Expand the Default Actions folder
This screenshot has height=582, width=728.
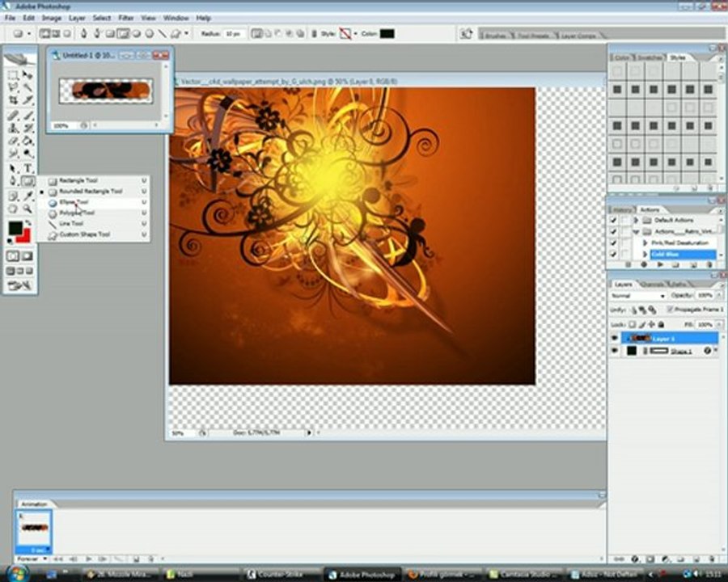(x=636, y=220)
